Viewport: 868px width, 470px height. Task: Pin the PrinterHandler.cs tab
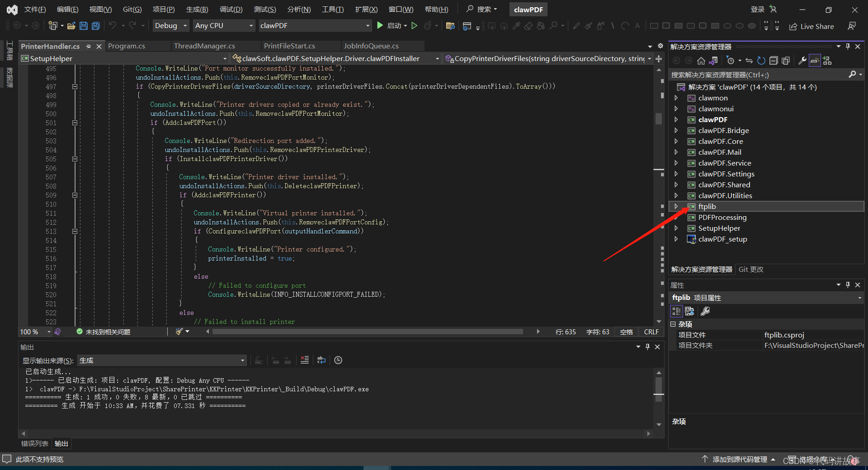pos(89,46)
